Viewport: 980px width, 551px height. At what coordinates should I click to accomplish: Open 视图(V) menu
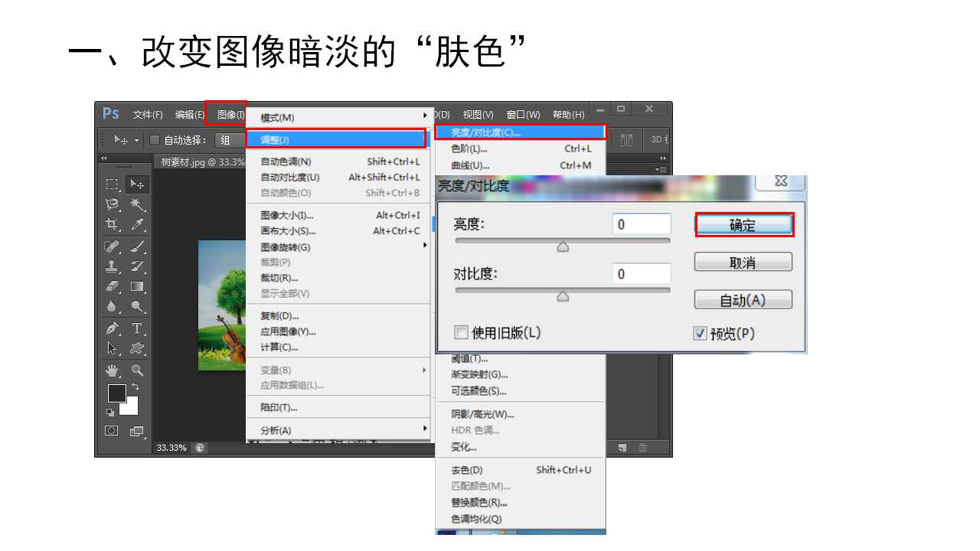point(479,115)
